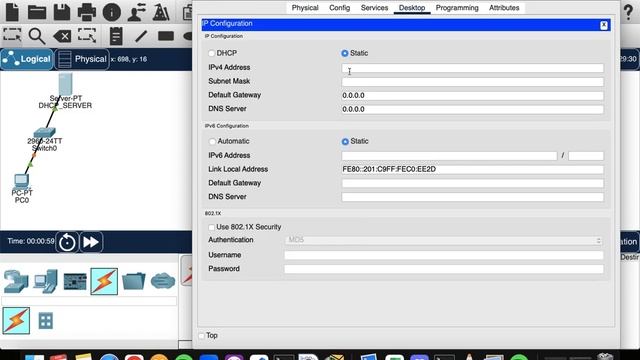Click the Username field
Image resolution: width=640 pixels, height=360 pixels.
(444, 255)
